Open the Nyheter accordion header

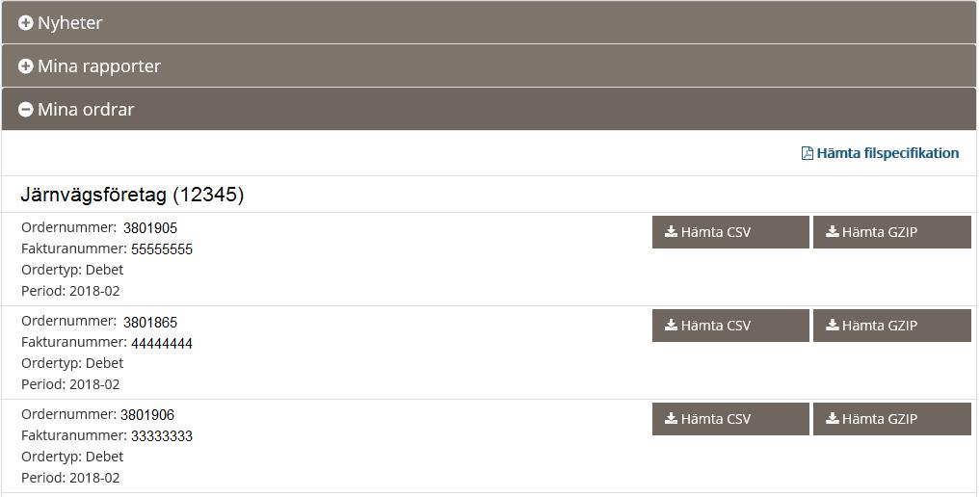click(x=489, y=22)
